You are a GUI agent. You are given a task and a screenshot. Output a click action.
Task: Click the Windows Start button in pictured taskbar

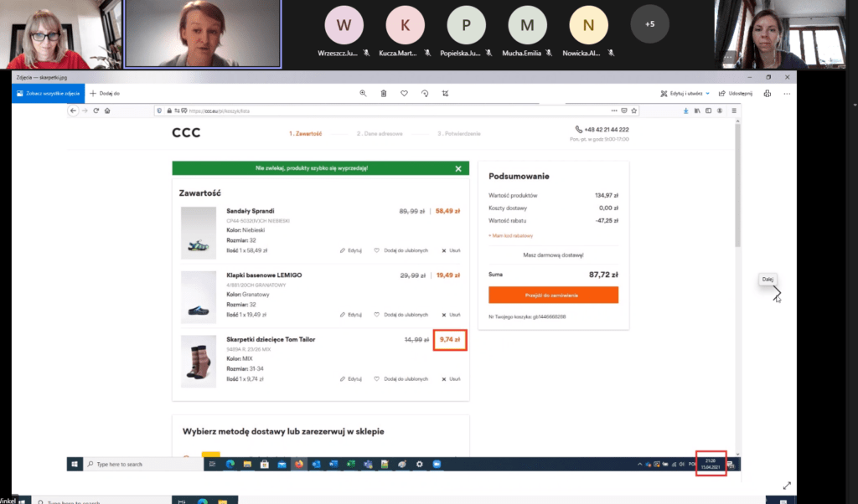click(75, 464)
